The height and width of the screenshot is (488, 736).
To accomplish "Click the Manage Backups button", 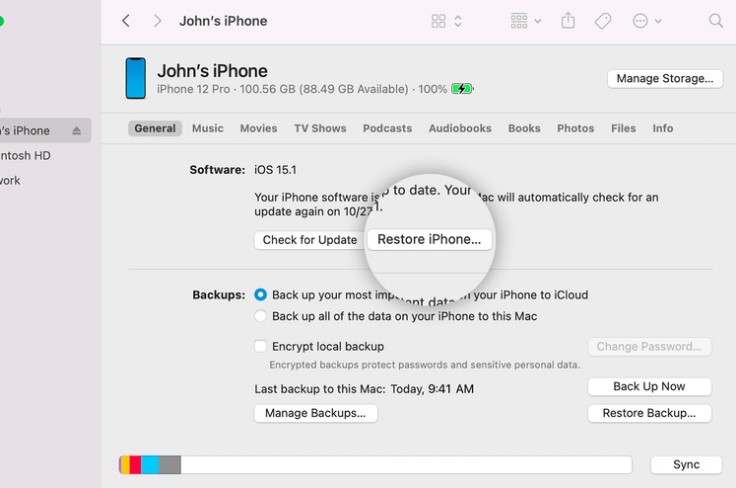I will pyautogui.click(x=315, y=413).
